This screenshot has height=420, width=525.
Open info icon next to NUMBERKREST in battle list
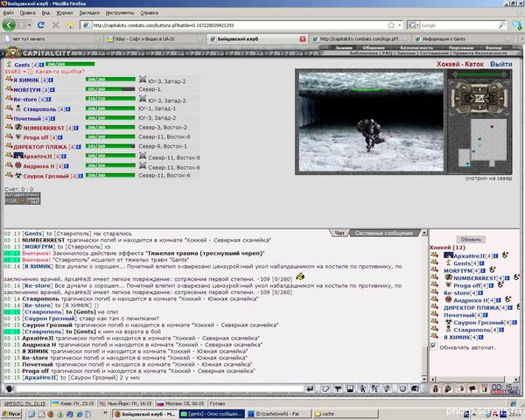tap(76, 128)
